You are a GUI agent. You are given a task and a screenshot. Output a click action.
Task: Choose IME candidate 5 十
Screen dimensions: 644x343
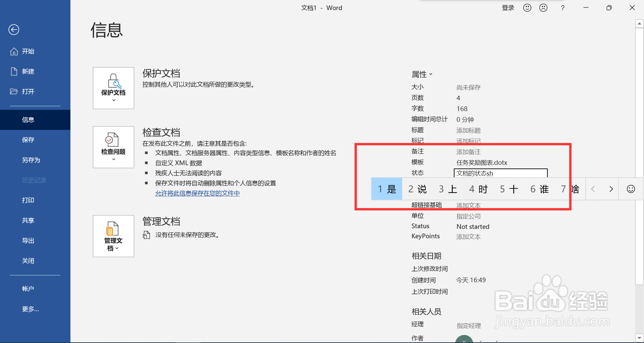(x=509, y=189)
